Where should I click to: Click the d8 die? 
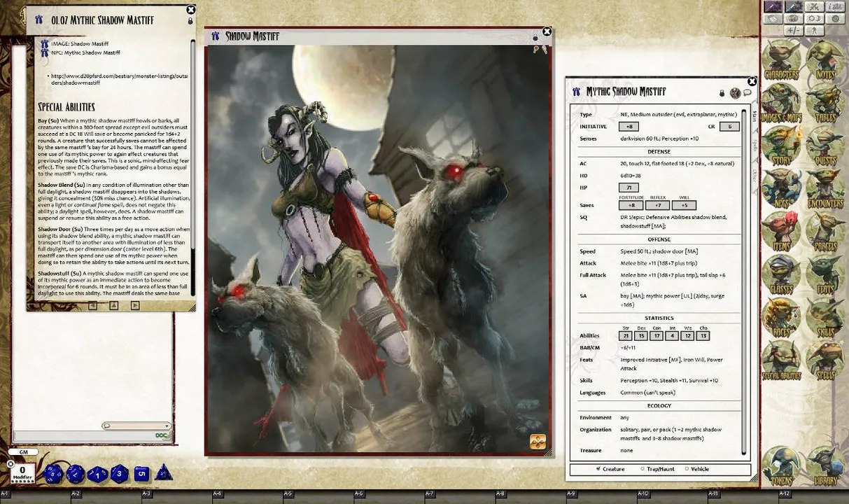click(x=119, y=474)
